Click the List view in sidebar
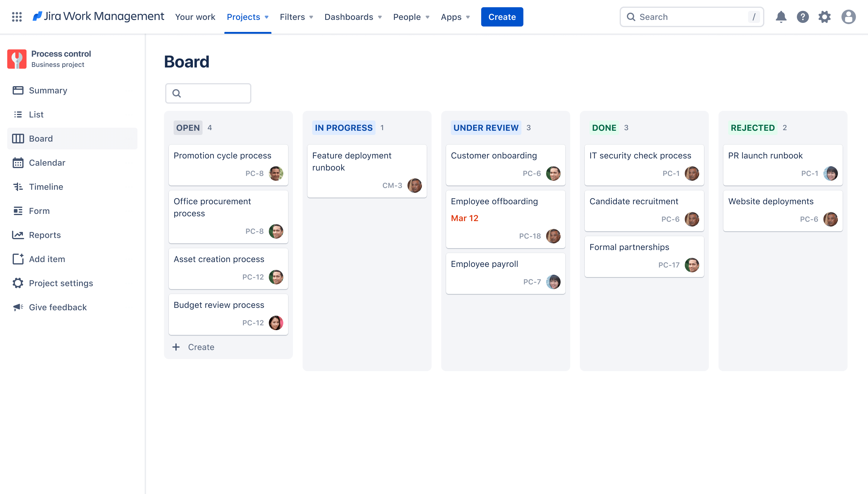 point(36,114)
